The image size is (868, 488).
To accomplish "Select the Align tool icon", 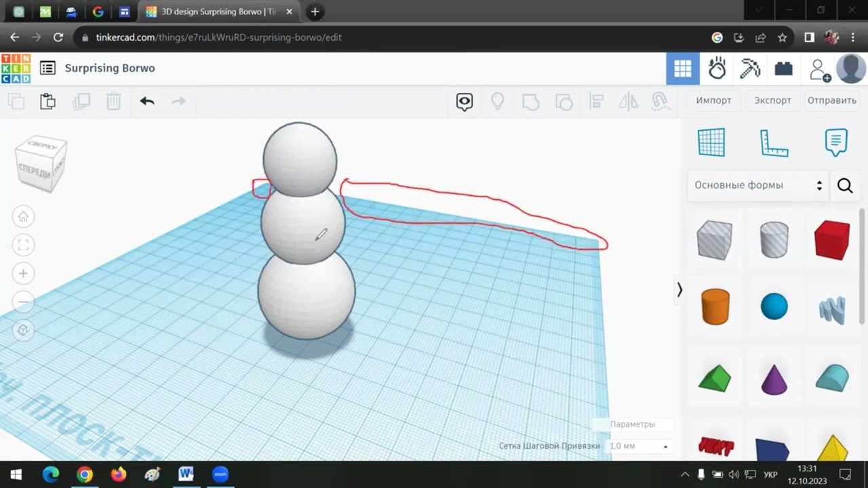I will coord(597,102).
